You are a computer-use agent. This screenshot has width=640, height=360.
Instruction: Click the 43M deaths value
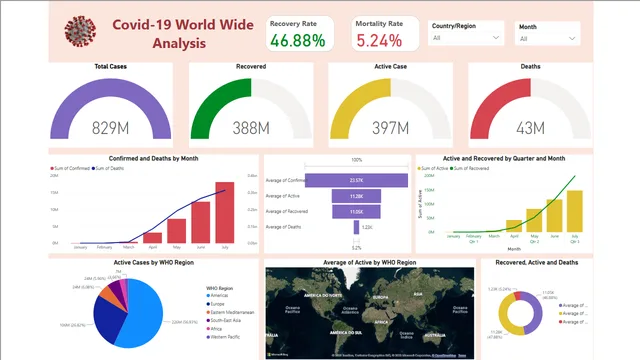[x=530, y=128]
